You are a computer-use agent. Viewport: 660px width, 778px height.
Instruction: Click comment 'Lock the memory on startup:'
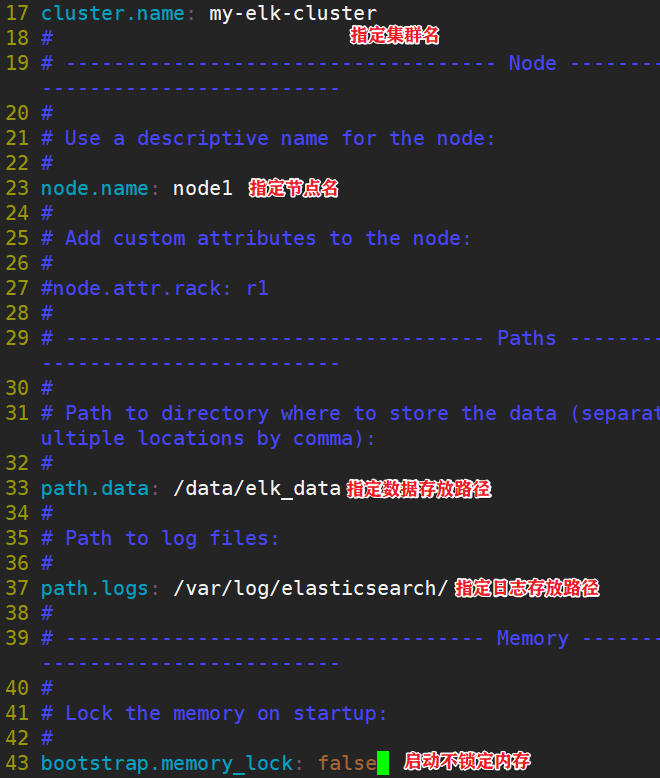pos(226,713)
